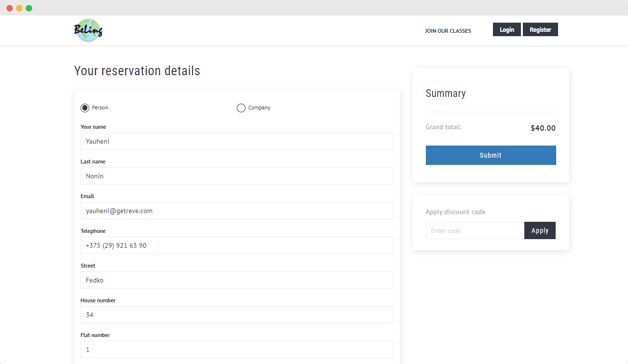Open the Join Our Classes menu item
Image resolution: width=628 pixels, height=364 pixels.
pos(448,31)
